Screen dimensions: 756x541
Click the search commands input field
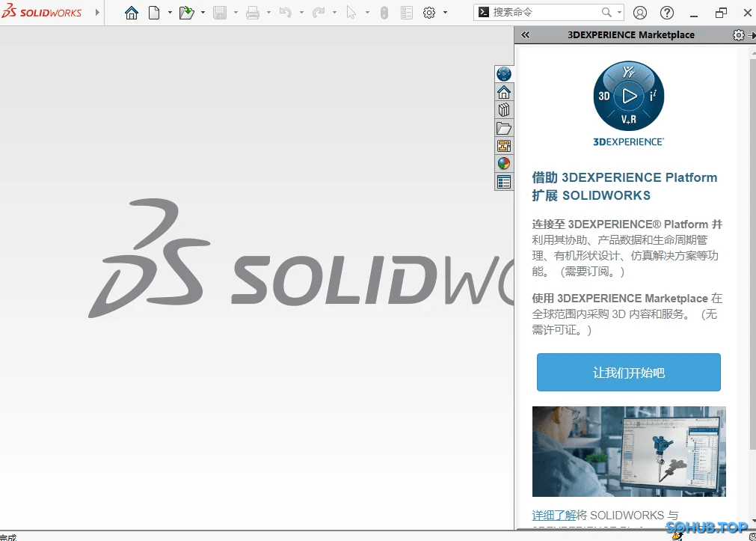pos(546,13)
